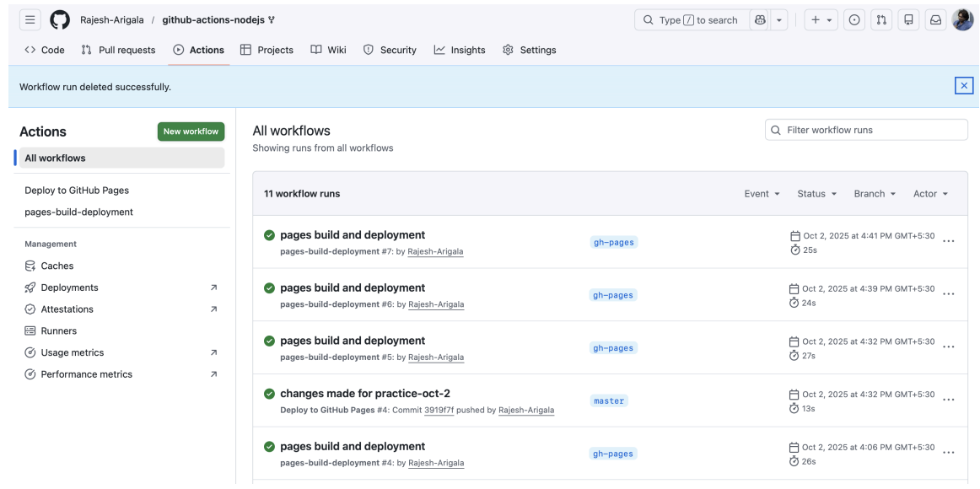The width and height of the screenshot is (980, 489).
Task: Click success status icon of run #7
Action: point(269,235)
